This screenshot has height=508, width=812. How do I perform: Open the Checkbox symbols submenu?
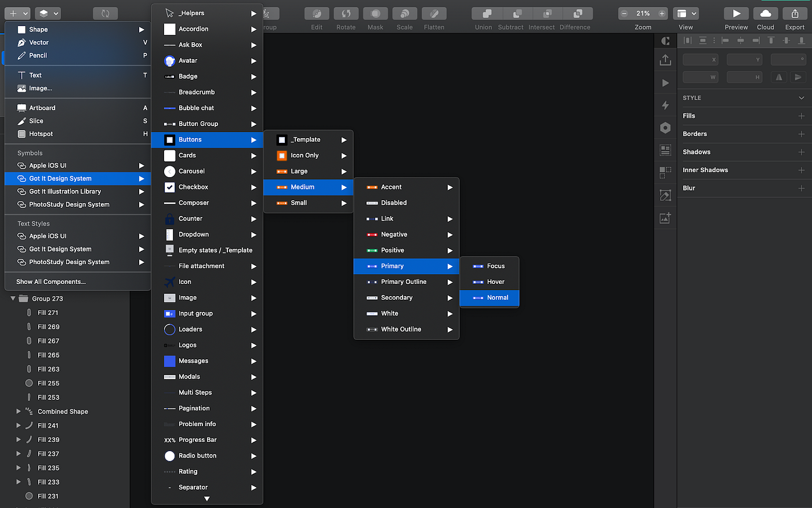pos(207,187)
